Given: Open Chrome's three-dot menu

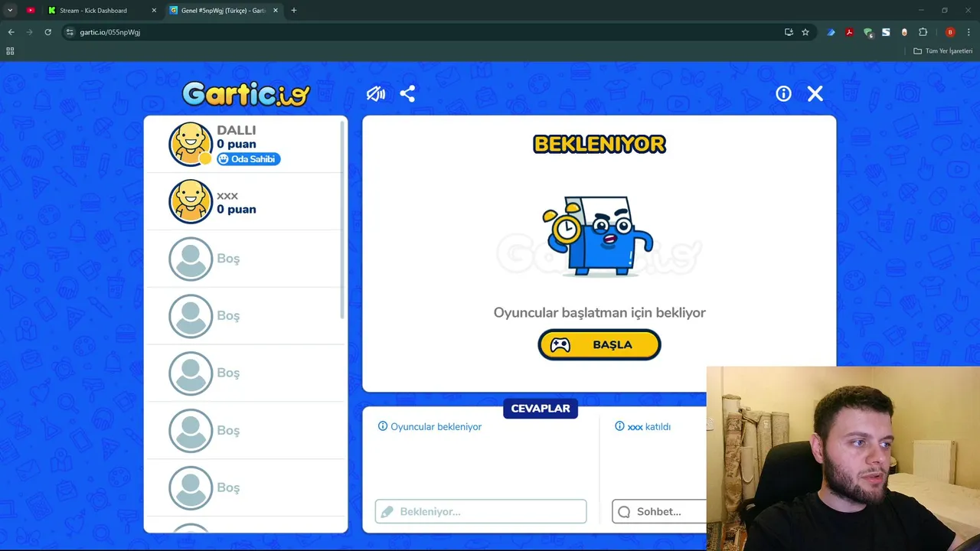Looking at the screenshot, I should [969, 32].
